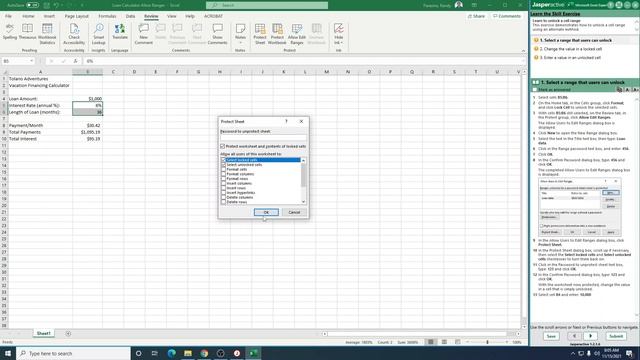The height and width of the screenshot is (360, 640).
Task: Click the Share button
Action: tap(476, 16)
